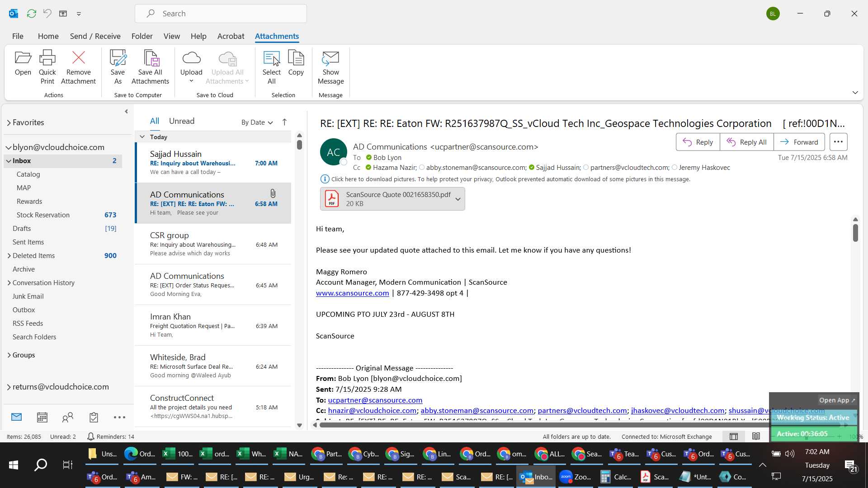
Task: Open the selected attachment from the ribbon
Action: pos(23,63)
